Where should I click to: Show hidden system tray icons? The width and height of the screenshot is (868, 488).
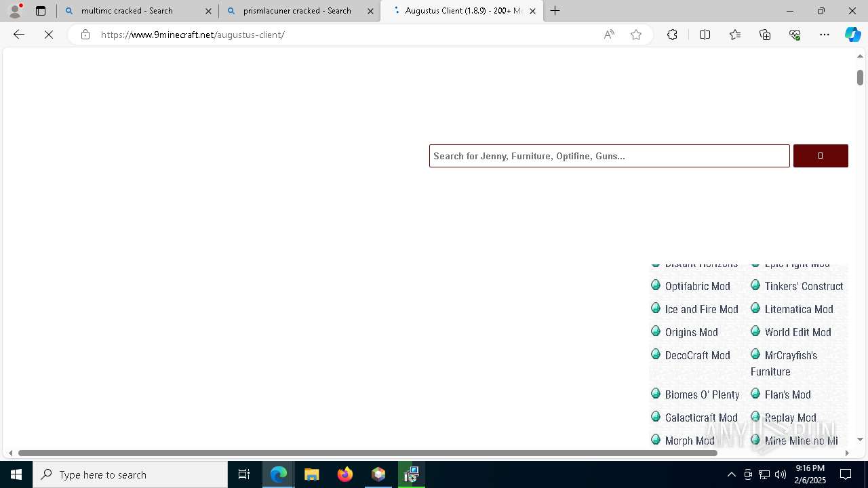pyautogui.click(x=731, y=474)
